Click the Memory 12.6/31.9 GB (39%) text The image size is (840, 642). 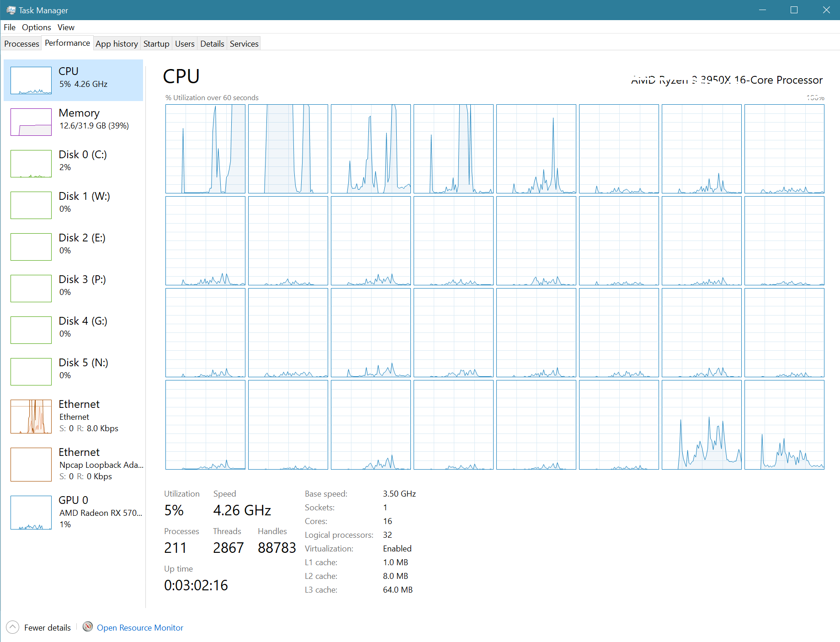(x=94, y=126)
